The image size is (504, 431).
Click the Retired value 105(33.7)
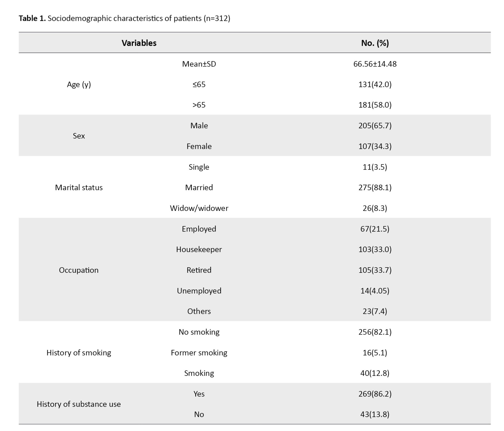click(x=375, y=270)
